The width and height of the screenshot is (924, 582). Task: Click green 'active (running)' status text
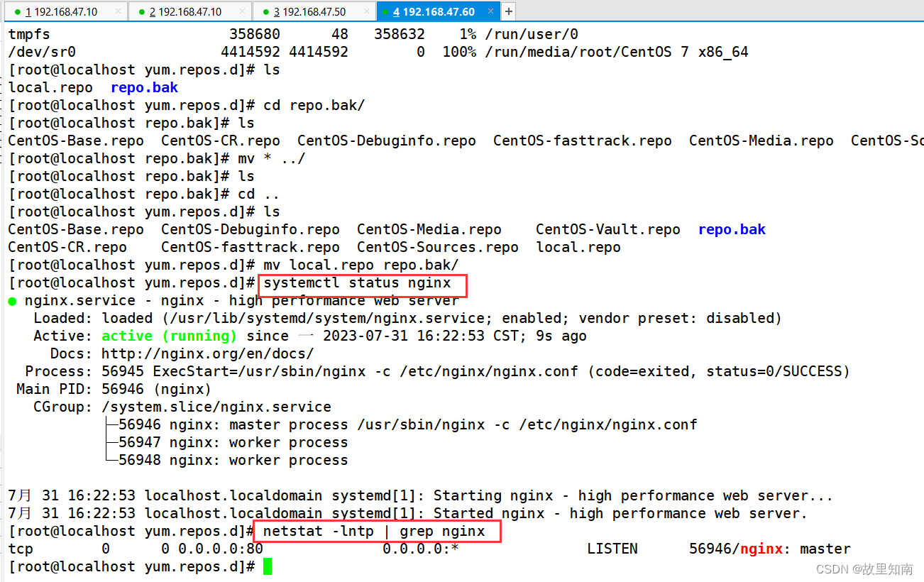pyautogui.click(x=170, y=336)
